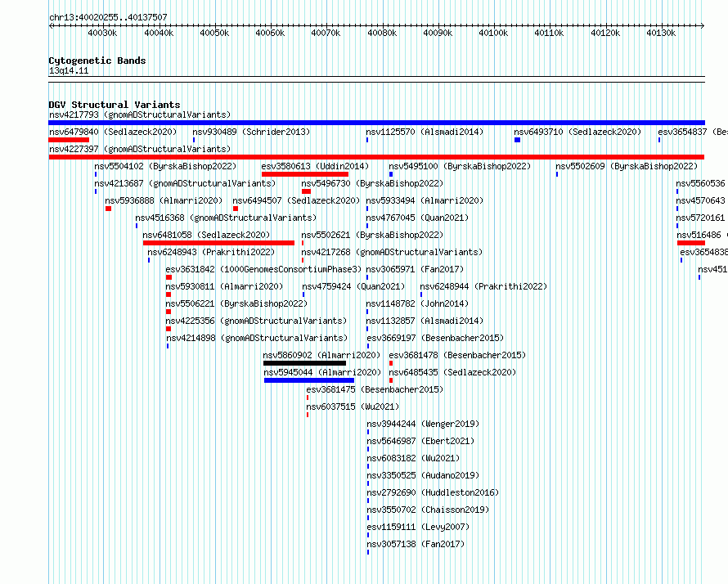The image size is (728, 584).
Task: Select the red bar under nsv516486
Action: 691,243
